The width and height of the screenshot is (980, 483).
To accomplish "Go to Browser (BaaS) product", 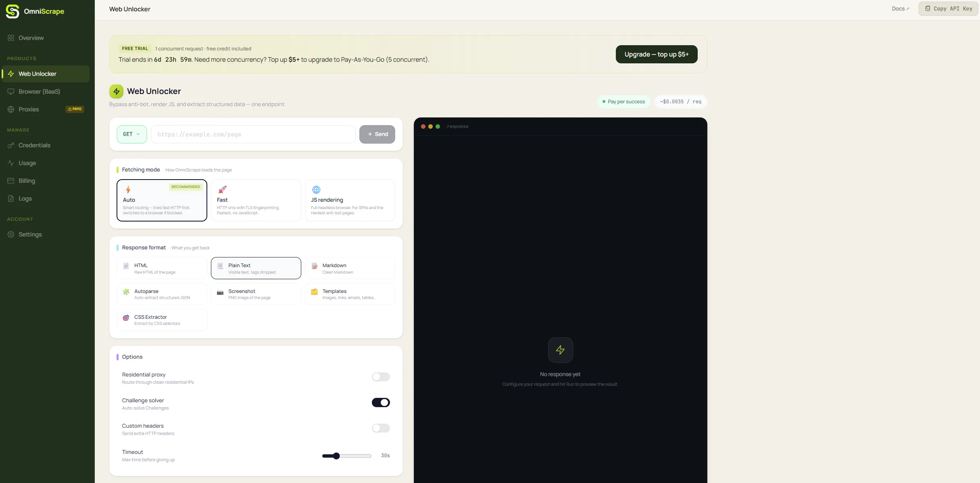I will point(46,92).
